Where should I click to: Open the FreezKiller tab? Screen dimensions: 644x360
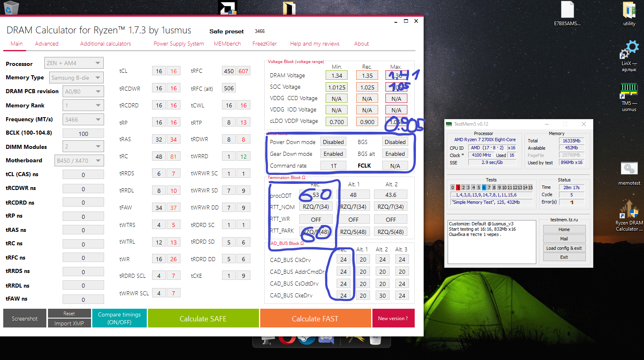point(265,44)
